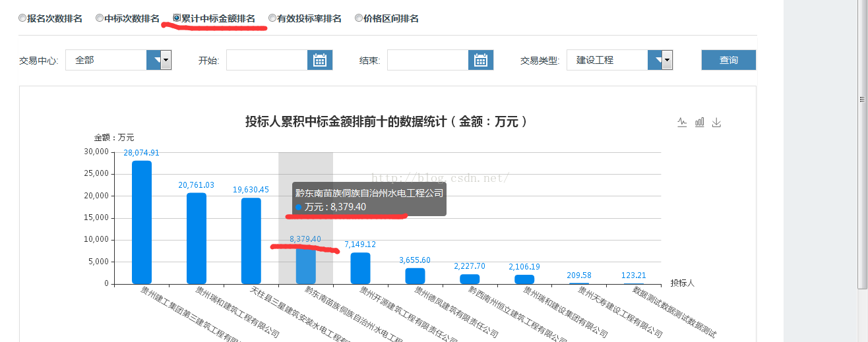Click the 投标人 axis label
This screenshot has width=868, height=342.
[683, 283]
